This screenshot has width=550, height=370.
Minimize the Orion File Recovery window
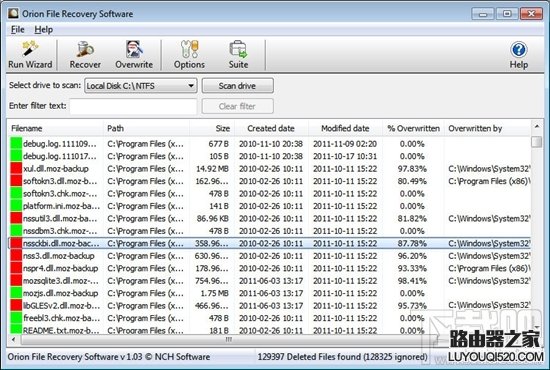coord(483,14)
